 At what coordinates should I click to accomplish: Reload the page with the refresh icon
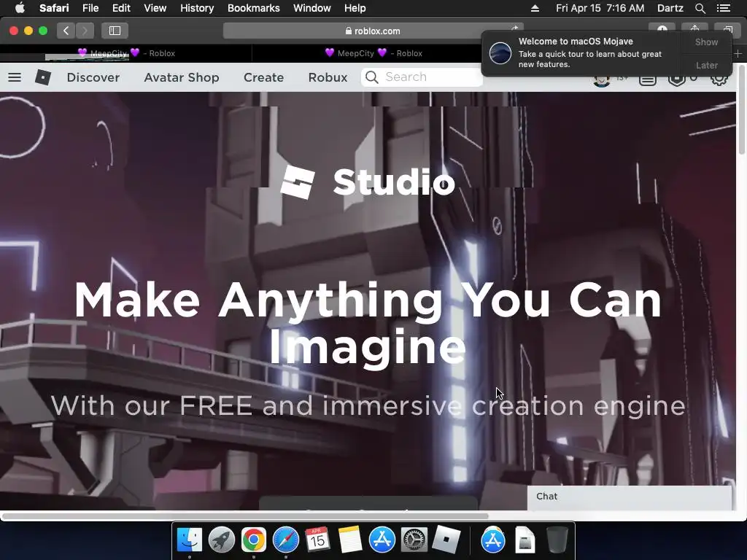514,28
